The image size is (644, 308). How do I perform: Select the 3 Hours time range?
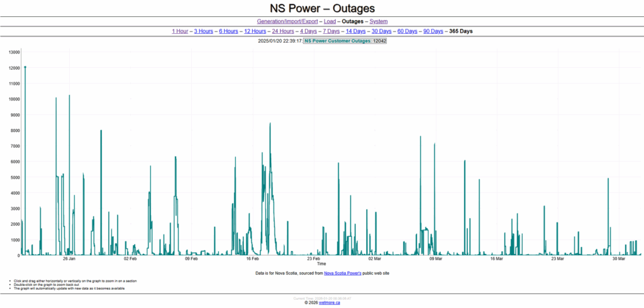pos(203,31)
